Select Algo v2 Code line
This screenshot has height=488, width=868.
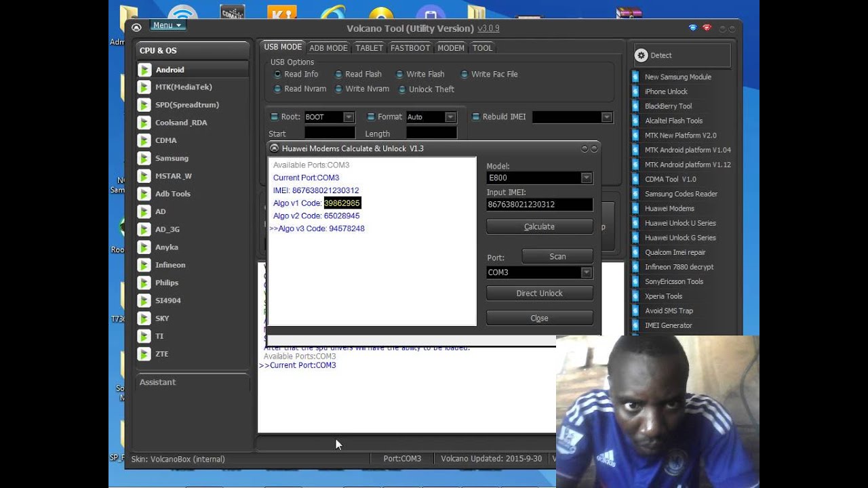pos(316,216)
